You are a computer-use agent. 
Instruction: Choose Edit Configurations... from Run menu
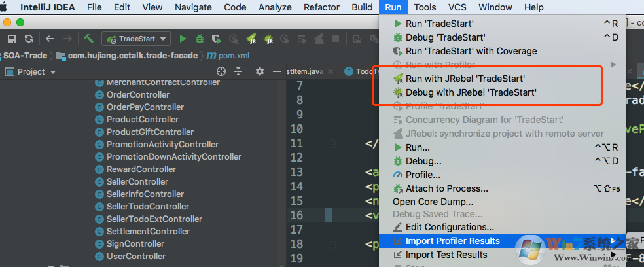[450, 227]
